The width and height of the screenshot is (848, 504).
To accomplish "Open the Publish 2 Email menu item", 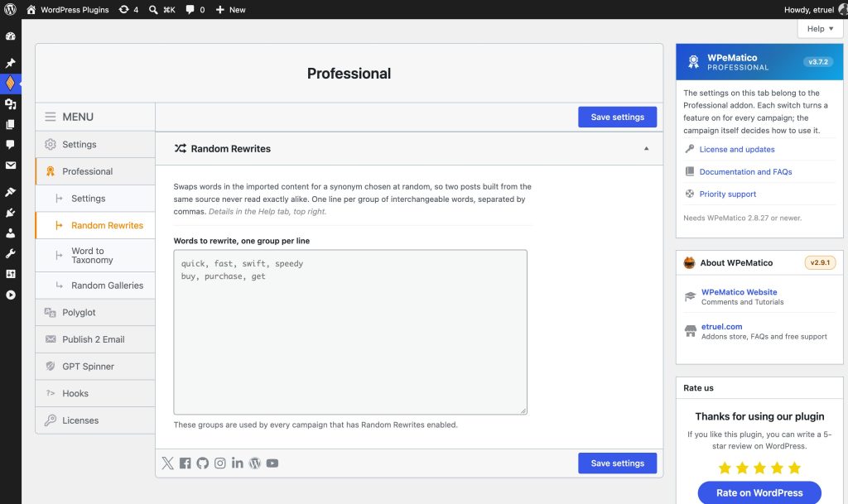I will point(95,339).
